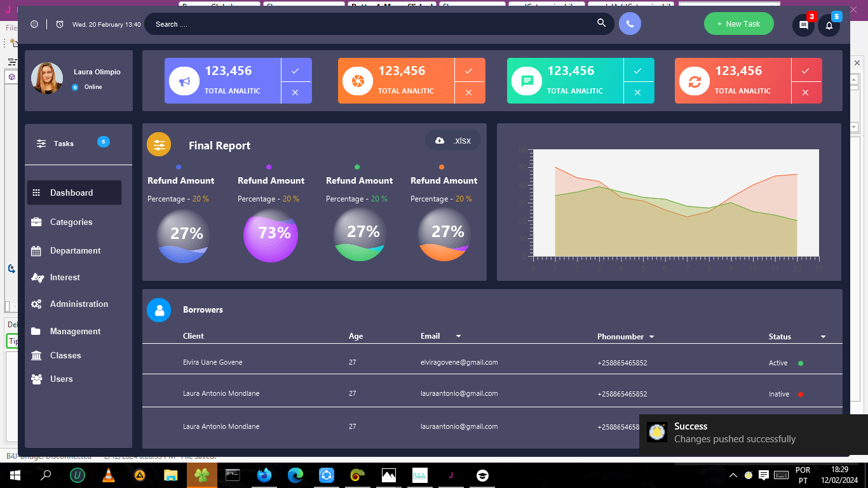Click the magnifier icon in the search bar

click(601, 24)
